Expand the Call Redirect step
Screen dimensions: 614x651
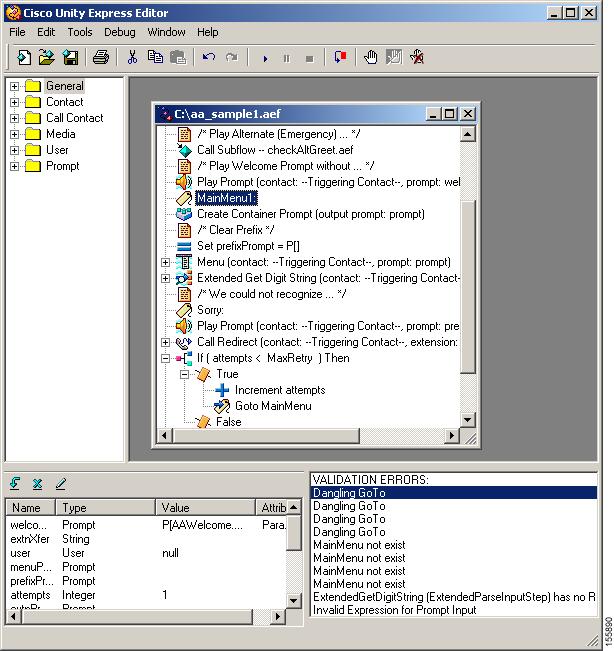point(165,343)
